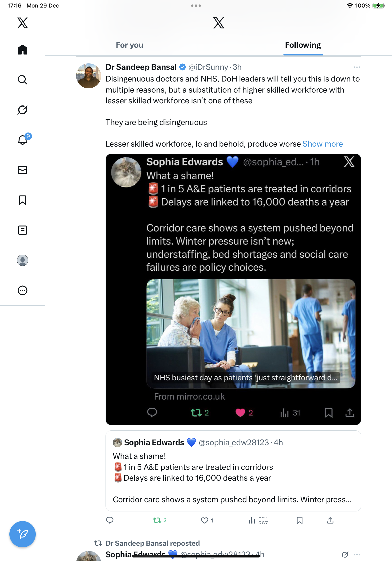
Task: Bookmark Dr Sandeep Bansal's post
Action: tap(299, 520)
